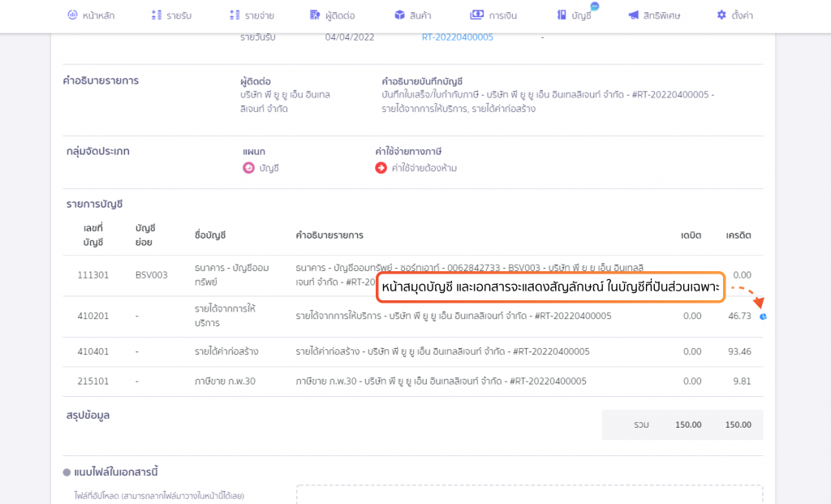The image size is (831, 504).
Task: Click the settings gear icon beside ตั้งค่า
Action: [x=721, y=15]
